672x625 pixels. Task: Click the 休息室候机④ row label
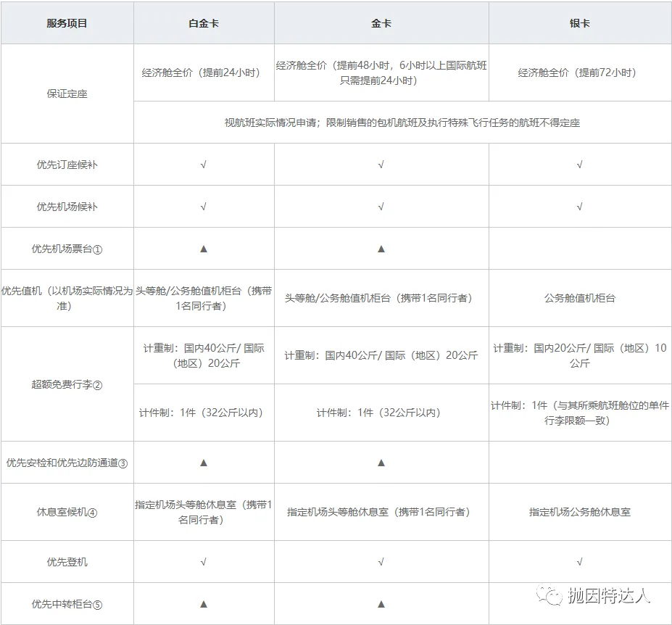(67, 513)
